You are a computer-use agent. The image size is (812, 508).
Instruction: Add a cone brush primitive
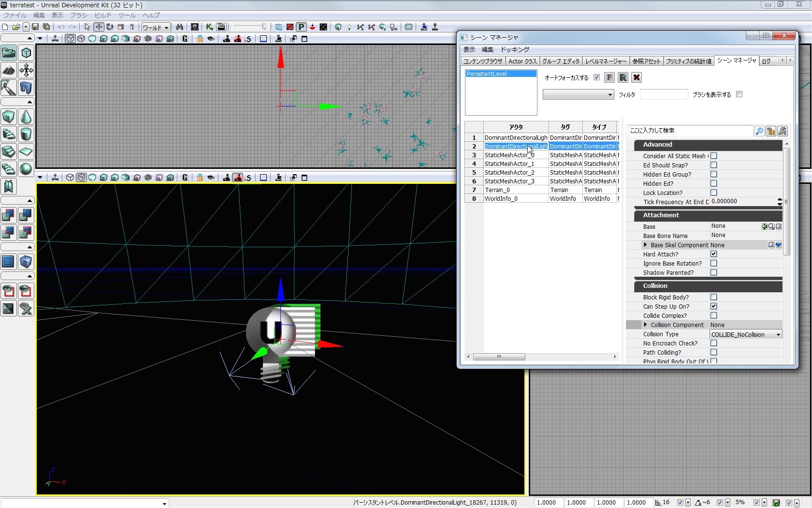26,117
